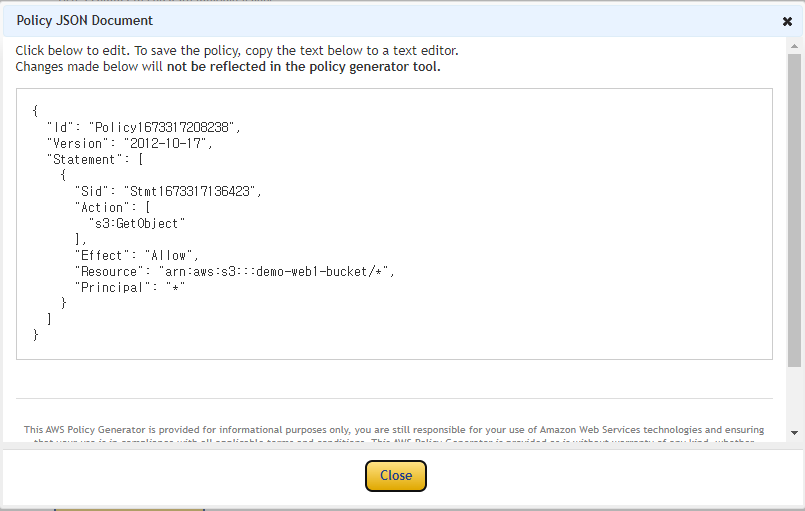The width and height of the screenshot is (805, 511).
Task: Click the AWS Policy Generator disclaimer text
Action: (x=394, y=434)
